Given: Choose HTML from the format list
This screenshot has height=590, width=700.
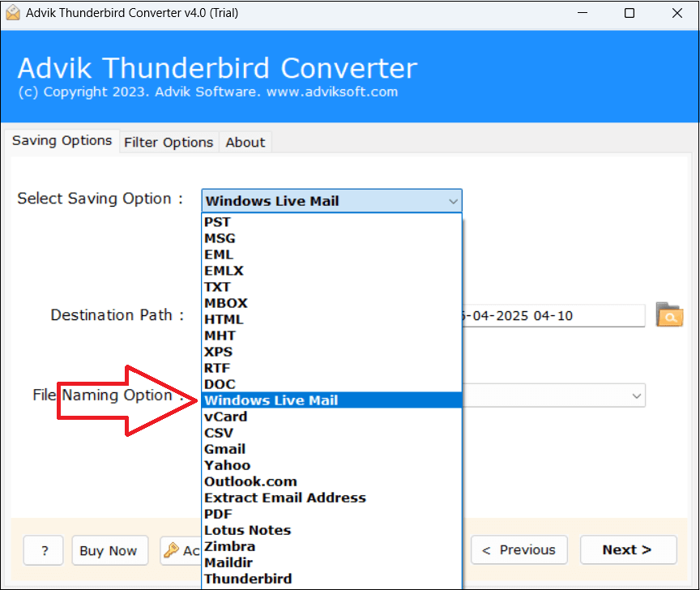Looking at the screenshot, I should pyautogui.click(x=331, y=319).
